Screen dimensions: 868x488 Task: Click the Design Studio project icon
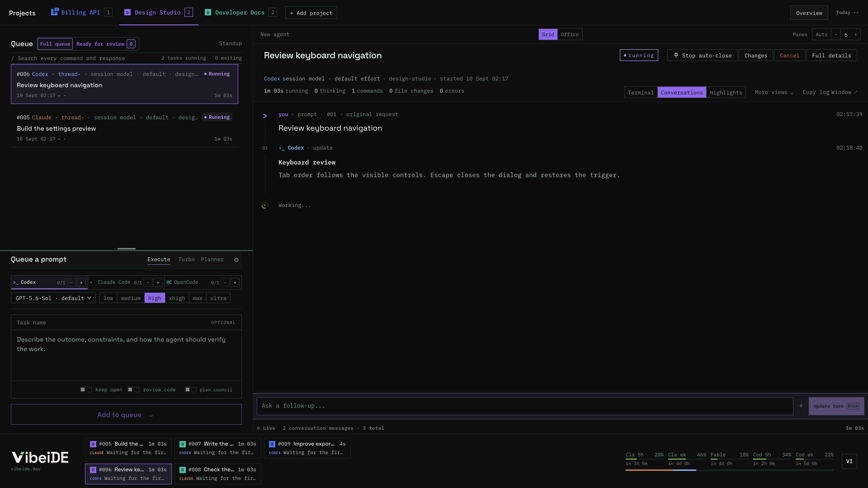[x=127, y=13]
